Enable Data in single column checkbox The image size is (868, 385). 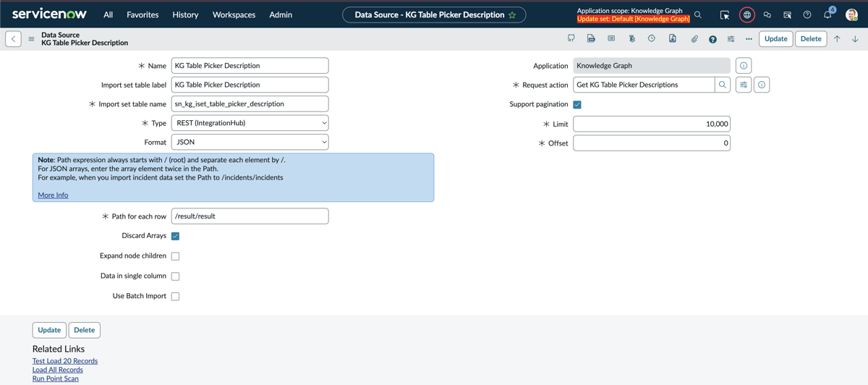pos(175,276)
